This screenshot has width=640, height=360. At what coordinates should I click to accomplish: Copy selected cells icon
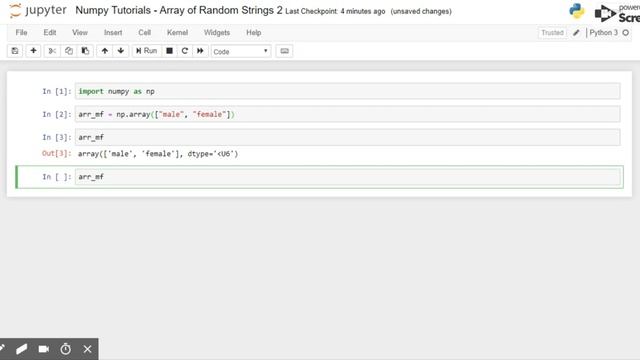coord(69,51)
